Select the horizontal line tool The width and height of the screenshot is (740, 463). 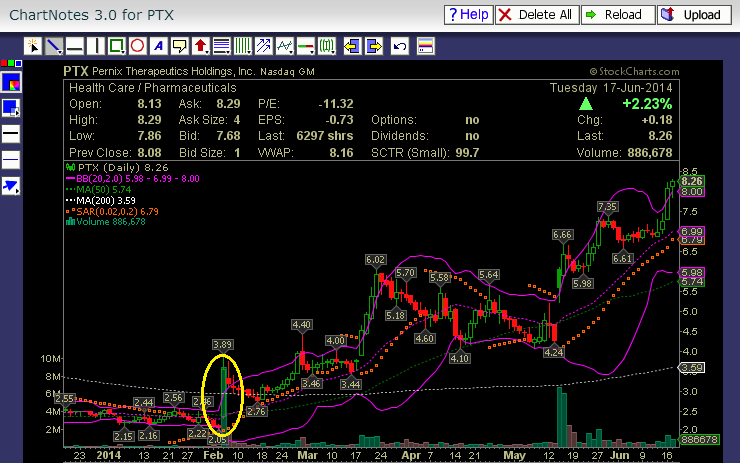[x=75, y=46]
